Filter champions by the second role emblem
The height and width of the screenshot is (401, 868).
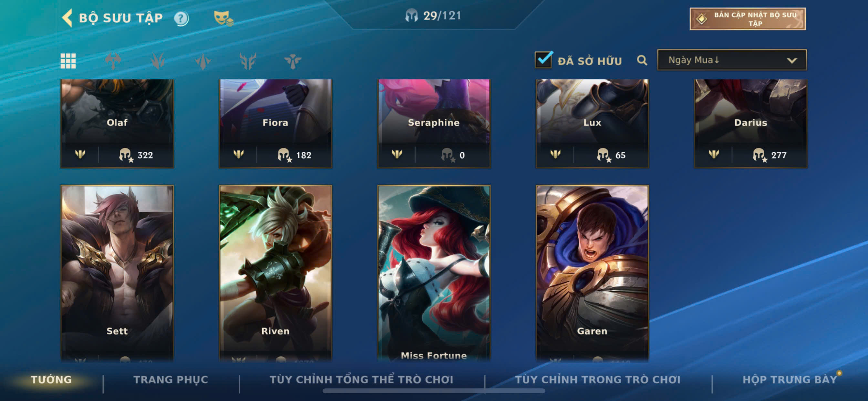pyautogui.click(x=158, y=61)
